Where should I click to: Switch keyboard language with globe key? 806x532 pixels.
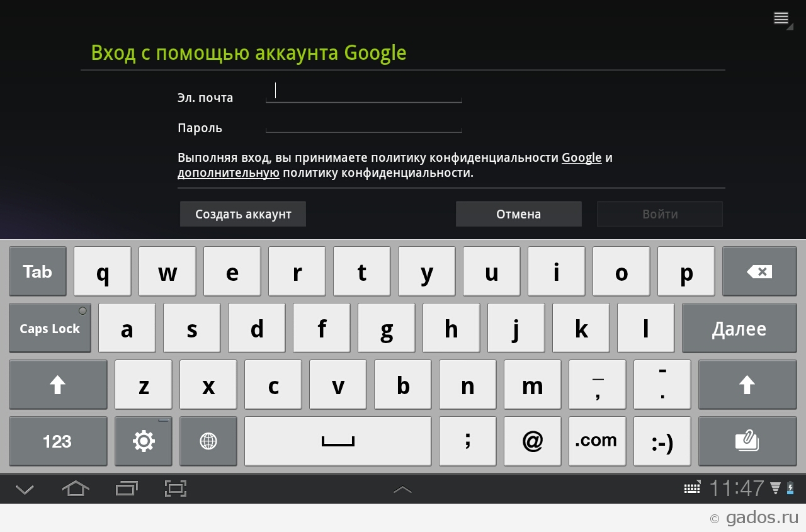click(208, 441)
